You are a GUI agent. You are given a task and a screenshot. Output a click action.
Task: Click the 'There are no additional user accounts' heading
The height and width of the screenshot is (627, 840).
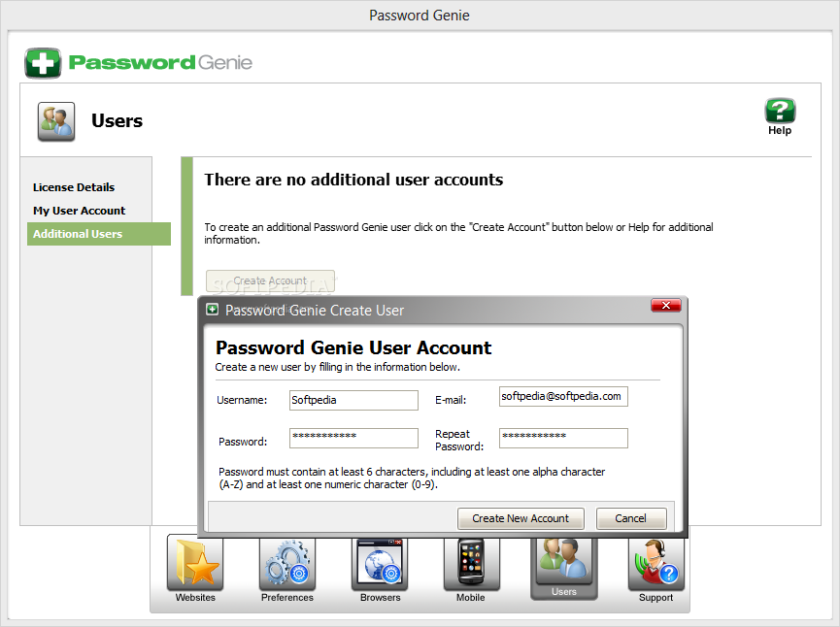pyautogui.click(x=353, y=180)
